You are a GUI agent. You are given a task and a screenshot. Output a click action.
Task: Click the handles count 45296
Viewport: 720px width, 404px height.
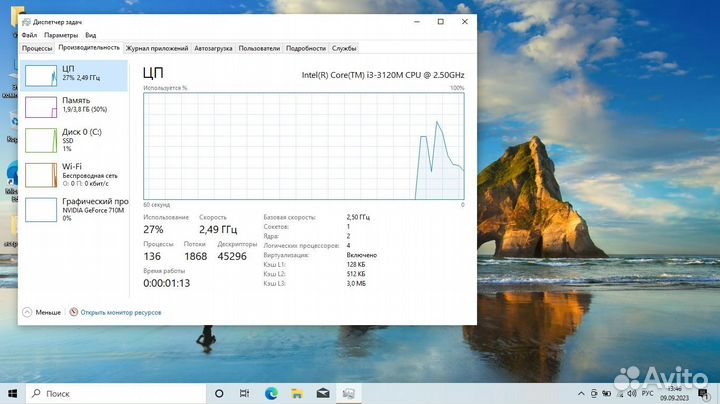[232, 256]
